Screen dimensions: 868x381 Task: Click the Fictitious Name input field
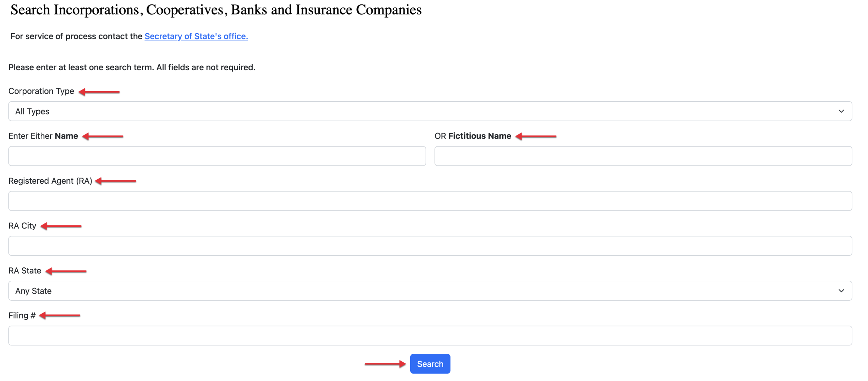point(643,156)
